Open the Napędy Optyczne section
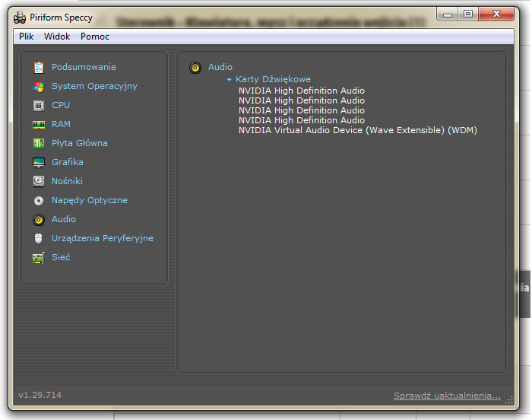532x420 pixels. 90,200
